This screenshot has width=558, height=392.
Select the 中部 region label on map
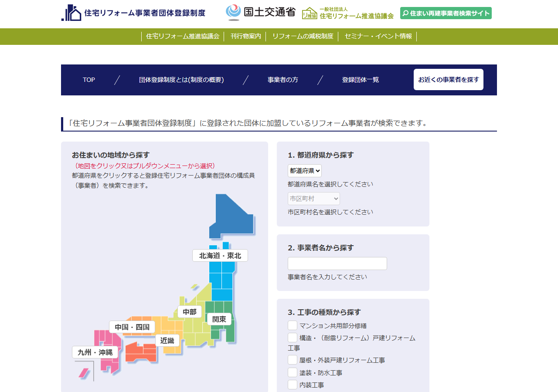190,312
